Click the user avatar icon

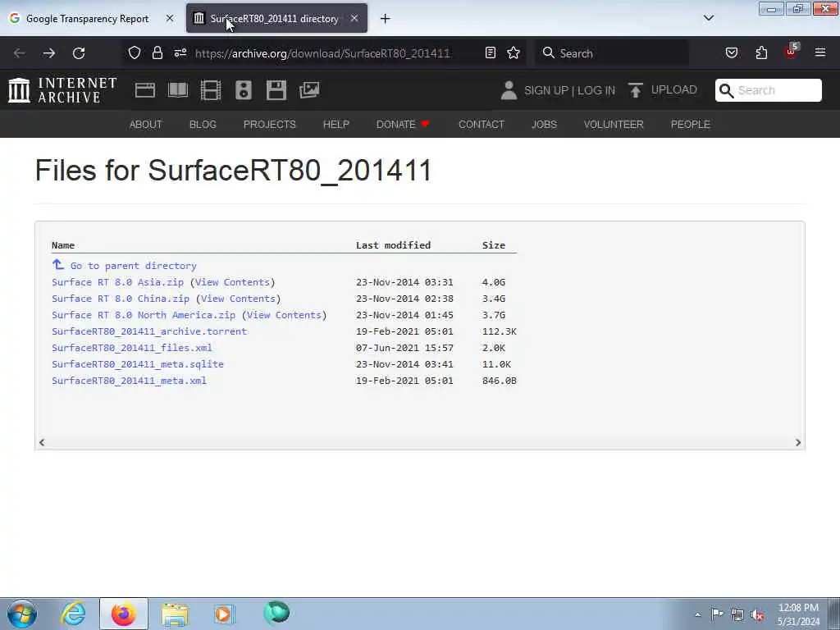[509, 90]
